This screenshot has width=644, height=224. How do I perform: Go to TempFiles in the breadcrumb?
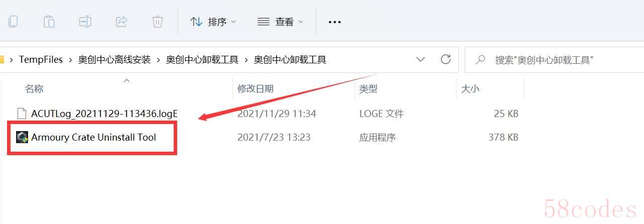[x=41, y=60]
